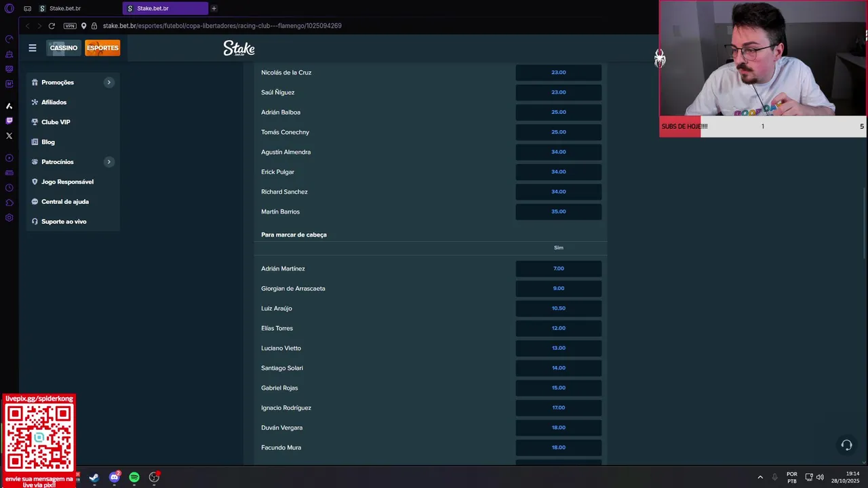Click the stake.bet.br address bar

pyautogui.click(x=222, y=26)
